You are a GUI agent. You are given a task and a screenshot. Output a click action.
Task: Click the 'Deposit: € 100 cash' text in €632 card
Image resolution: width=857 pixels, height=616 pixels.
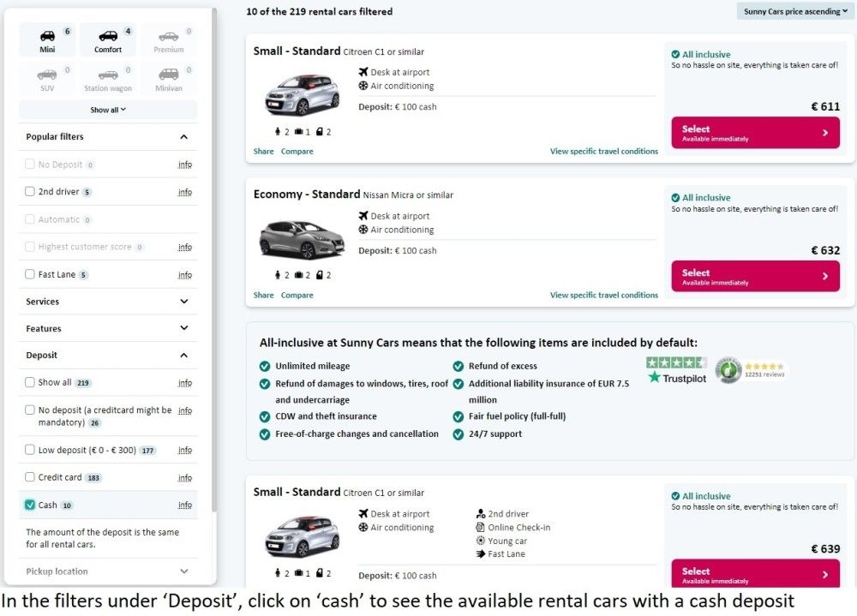398,251
